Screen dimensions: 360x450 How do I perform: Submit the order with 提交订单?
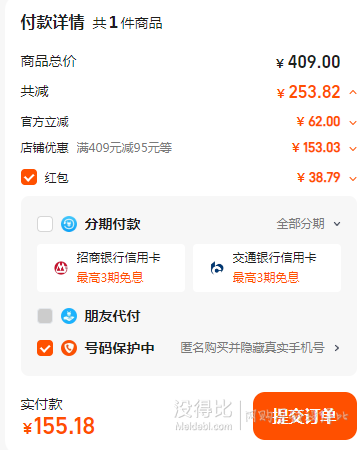coord(305,416)
